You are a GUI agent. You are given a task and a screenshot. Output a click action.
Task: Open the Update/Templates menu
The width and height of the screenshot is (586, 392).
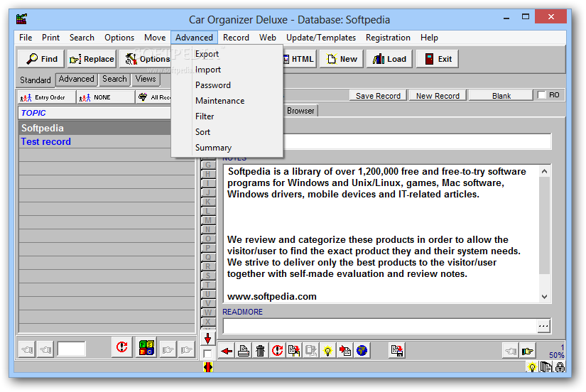click(321, 38)
